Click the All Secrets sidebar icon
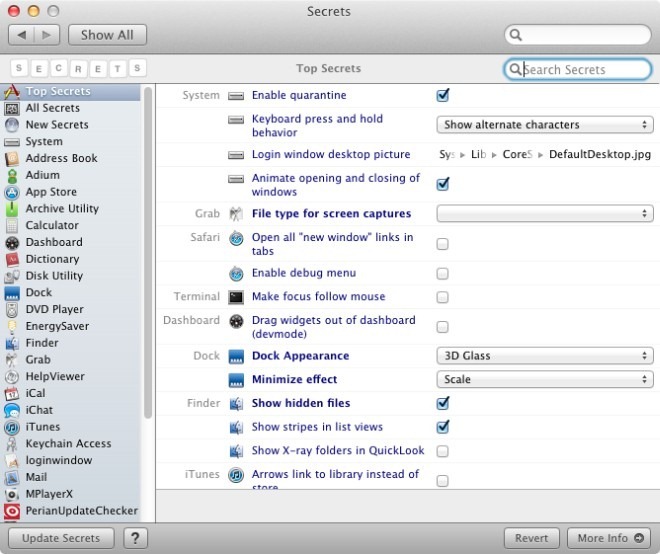The image size is (660, 554). tap(12, 108)
